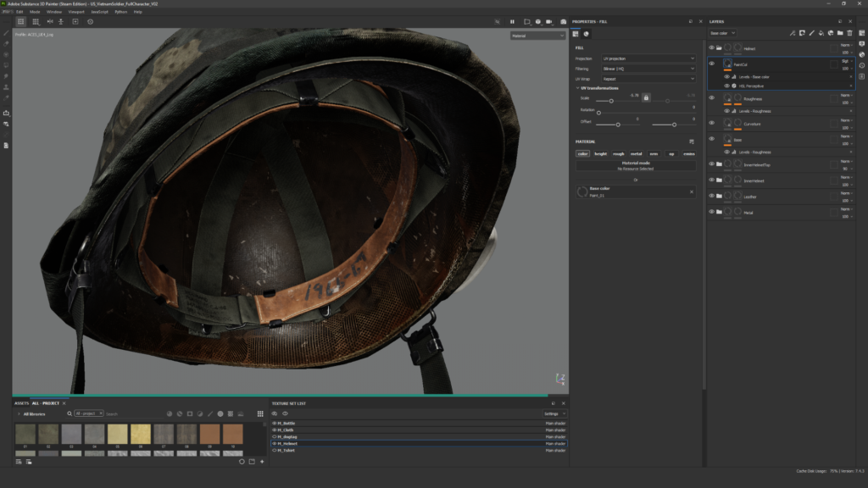Open the Projection dropdown
Screen dimensions: 868x488
pyautogui.click(x=648, y=58)
